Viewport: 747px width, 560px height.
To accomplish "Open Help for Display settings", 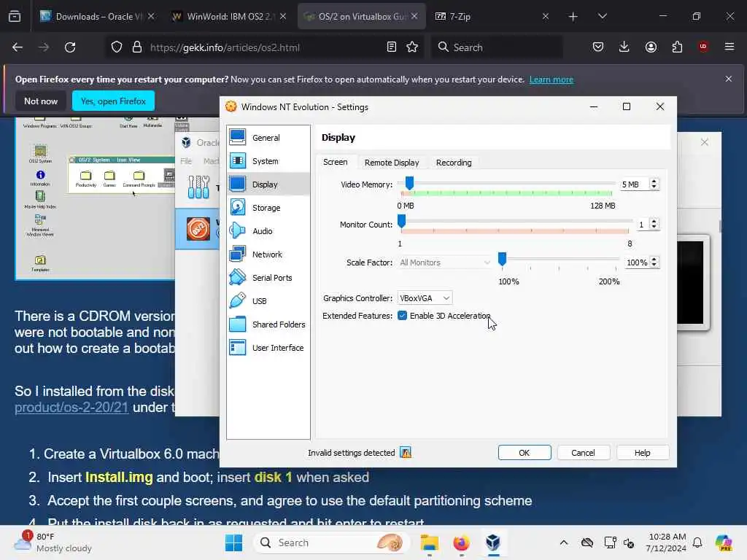I will click(x=642, y=452).
